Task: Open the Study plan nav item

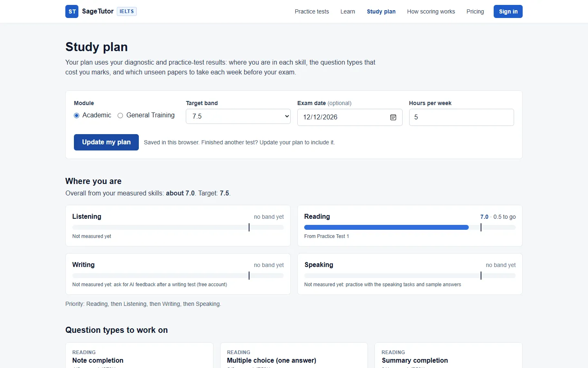Action: pos(381,11)
